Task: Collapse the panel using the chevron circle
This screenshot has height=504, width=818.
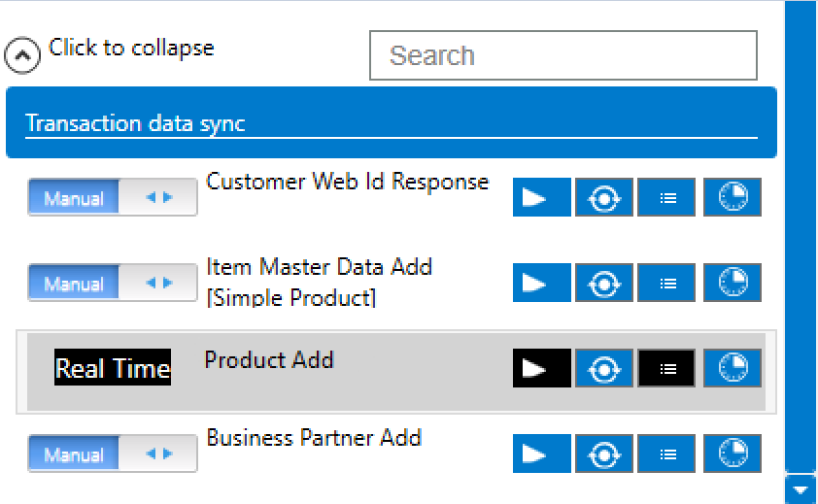Action: 22,55
